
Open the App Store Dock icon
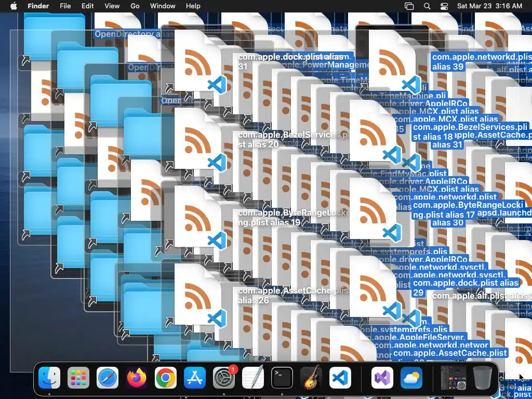(195, 378)
